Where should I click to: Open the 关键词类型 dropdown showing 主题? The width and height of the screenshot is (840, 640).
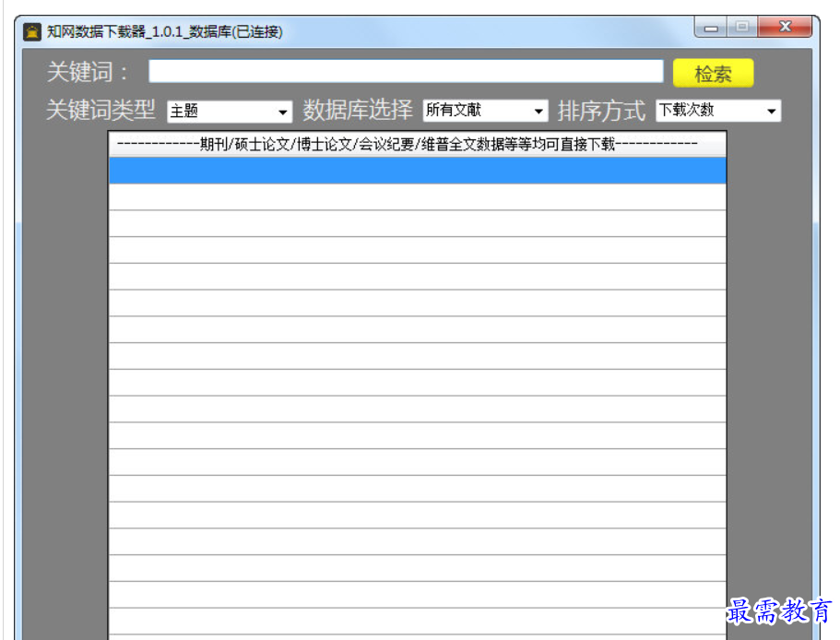point(230,112)
